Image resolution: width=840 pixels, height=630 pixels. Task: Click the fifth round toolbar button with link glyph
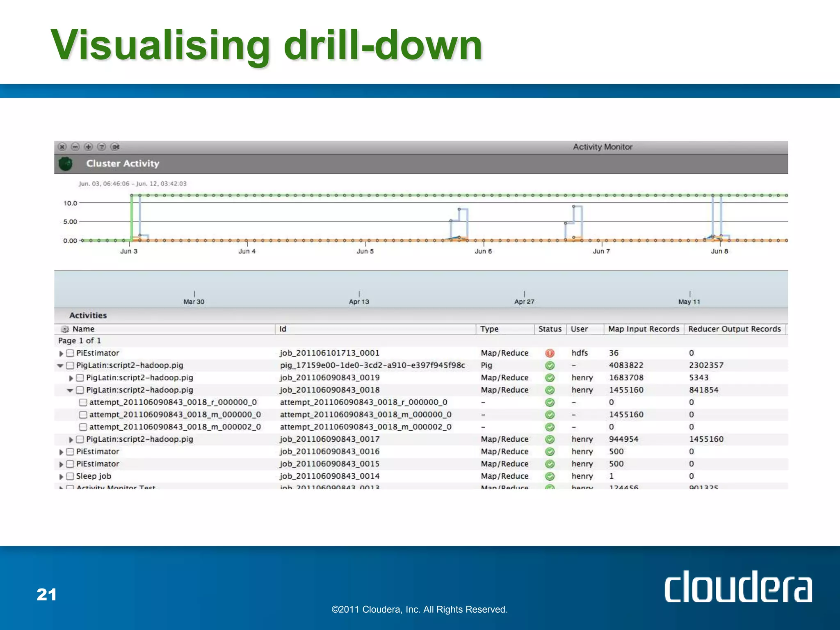tap(115, 147)
